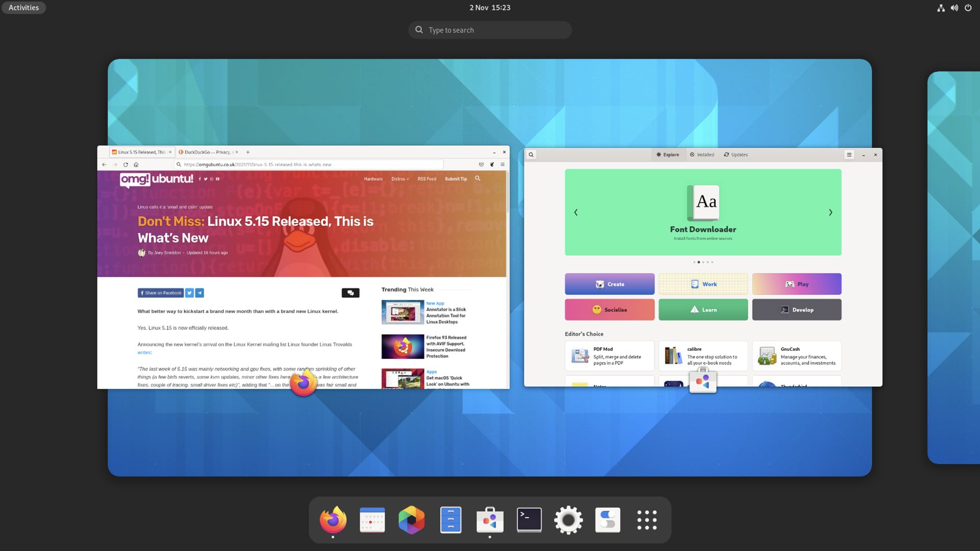The width and height of the screenshot is (980, 551).
Task: Select the settings gear icon in dock
Action: (568, 519)
